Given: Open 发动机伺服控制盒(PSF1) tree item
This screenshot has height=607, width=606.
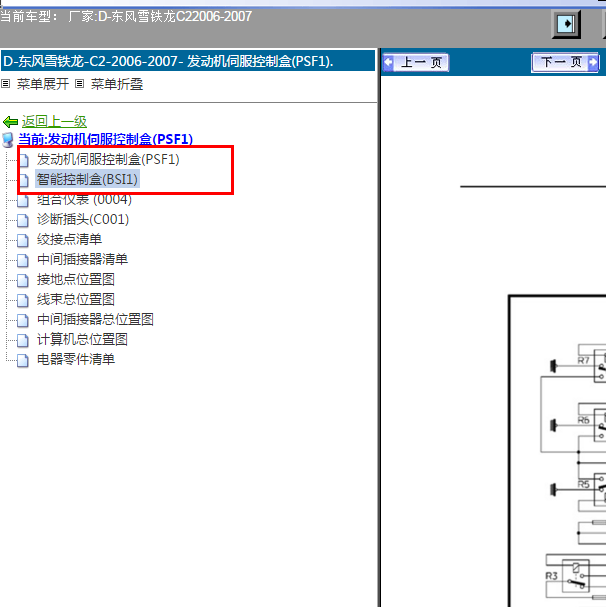Looking at the screenshot, I should (108, 159).
